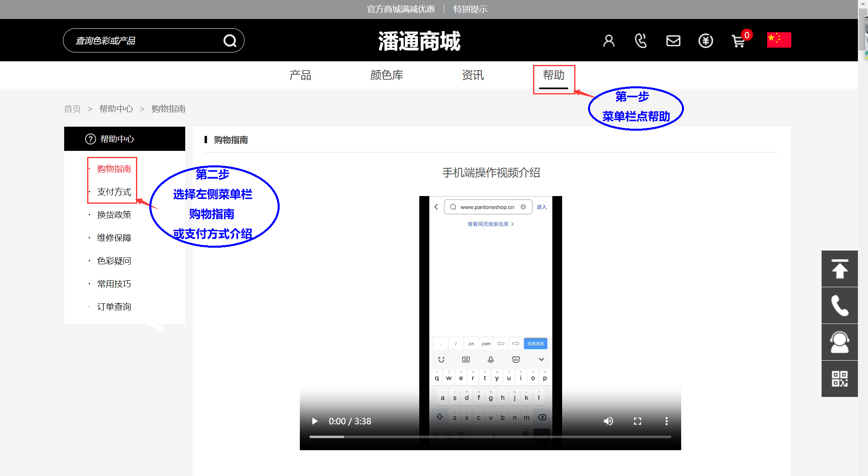Open video more options menu
The image size is (868, 476).
[x=666, y=421]
